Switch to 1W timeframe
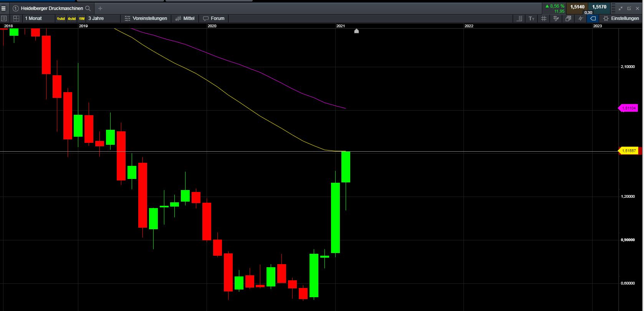Viewport: 644px width, 311px height. point(81,18)
